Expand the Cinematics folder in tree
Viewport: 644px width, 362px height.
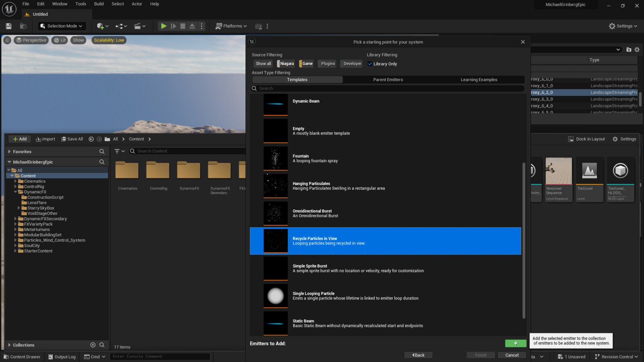(x=15, y=181)
